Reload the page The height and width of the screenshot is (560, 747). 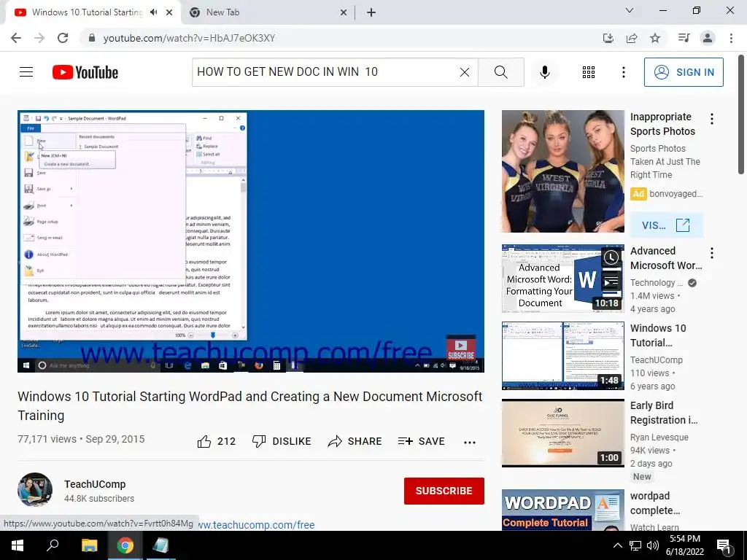coord(63,38)
